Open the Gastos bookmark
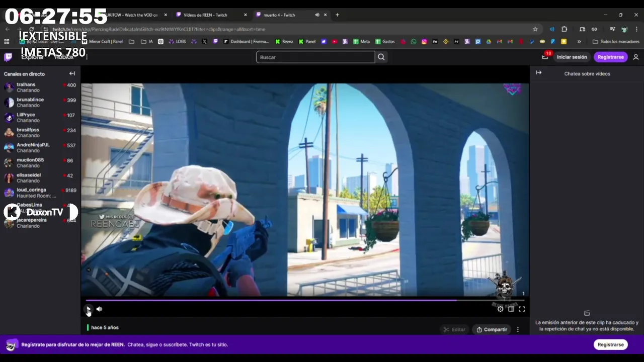This screenshot has width=644, height=362. [x=385, y=42]
